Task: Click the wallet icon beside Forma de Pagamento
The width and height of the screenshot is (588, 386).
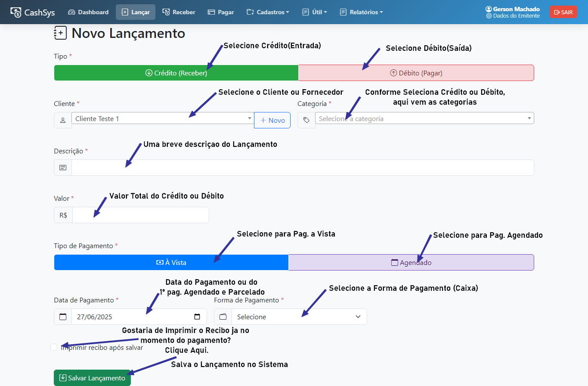Action: click(x=223, y=317)
